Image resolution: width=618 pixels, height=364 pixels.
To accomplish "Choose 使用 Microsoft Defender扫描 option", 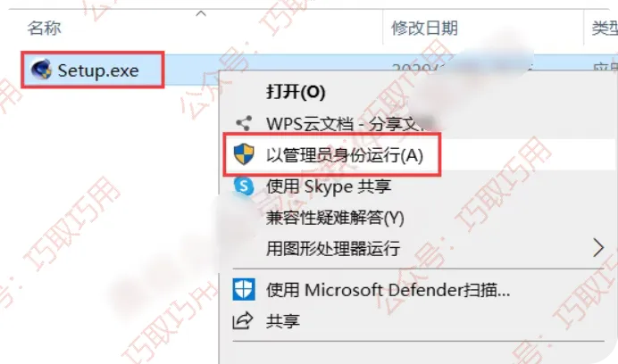I will pos(388,290).
